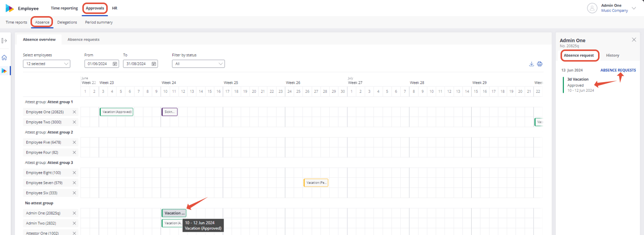Remove Employee Seven (579) from list

(74, 183)
